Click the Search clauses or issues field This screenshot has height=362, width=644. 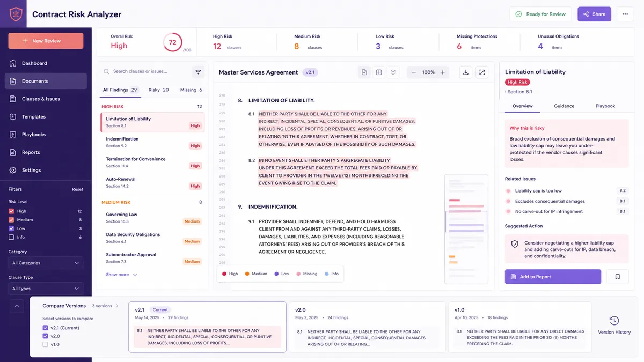pyautogui.click(x=145, y=71)
